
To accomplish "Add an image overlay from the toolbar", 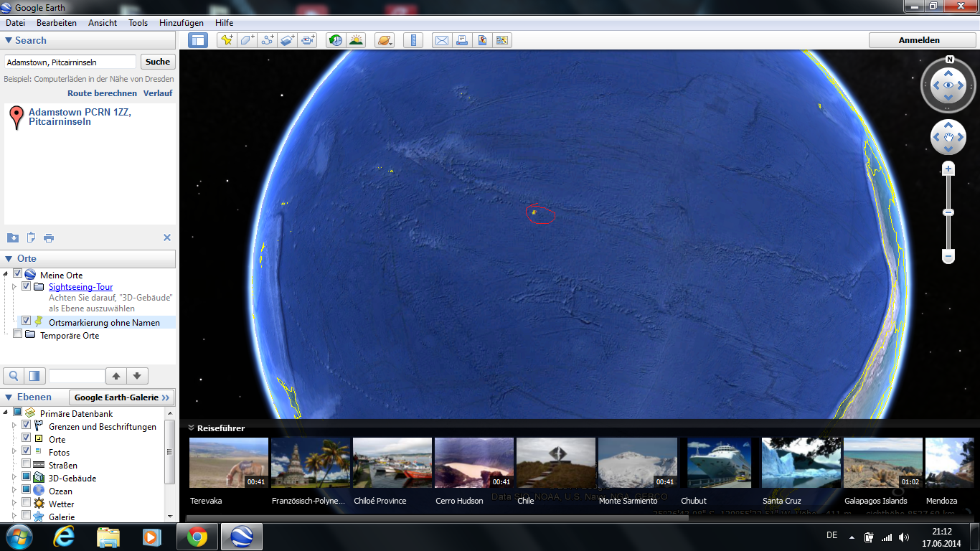I will click(288, 40).
